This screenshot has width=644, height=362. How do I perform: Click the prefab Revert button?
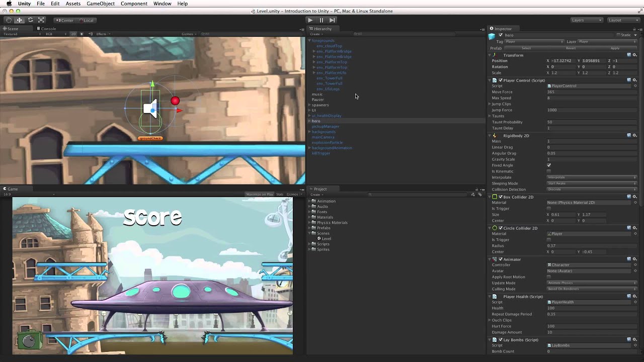[571, 48]
